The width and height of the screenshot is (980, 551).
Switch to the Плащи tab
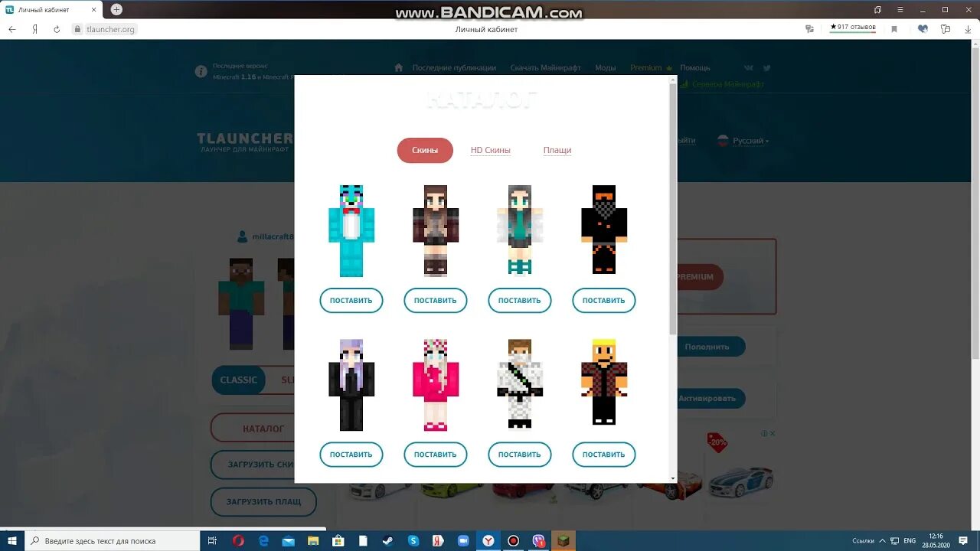[x=557, y=151]
